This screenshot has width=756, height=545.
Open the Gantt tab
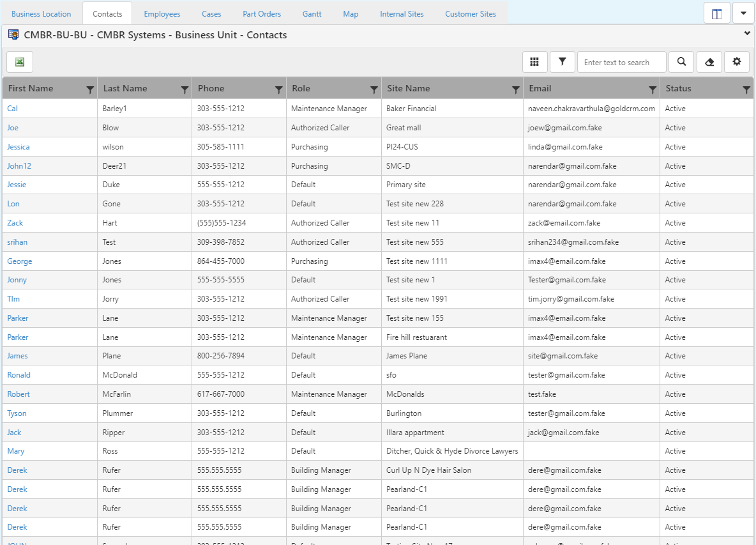click(x=312, y=14)
